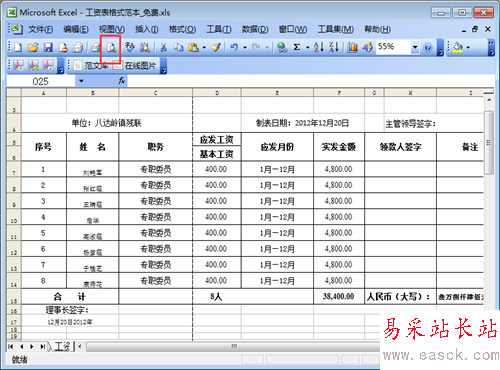Expand the Redo history dropdown arrow
The image size is (500, 370).
[267, 48]
